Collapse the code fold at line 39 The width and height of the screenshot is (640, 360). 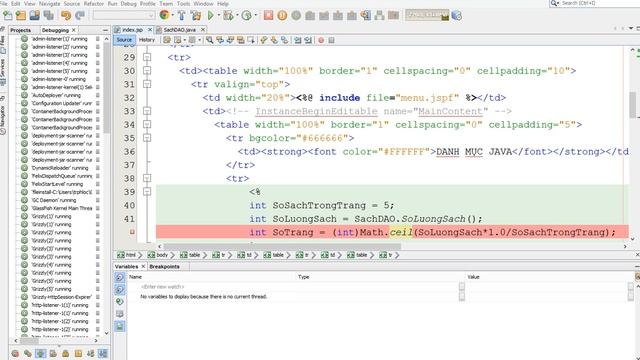147,192
